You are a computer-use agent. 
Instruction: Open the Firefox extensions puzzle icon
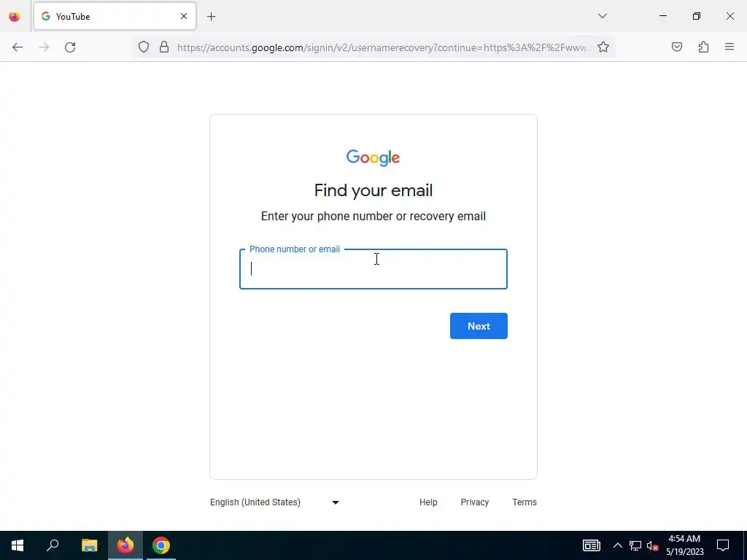point(703,47)
